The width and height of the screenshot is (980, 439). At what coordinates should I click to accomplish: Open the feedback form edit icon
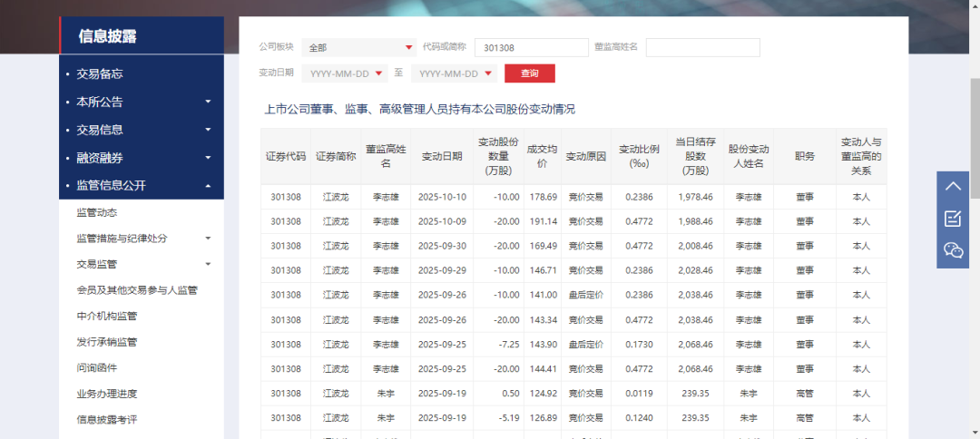coord(953,219)
